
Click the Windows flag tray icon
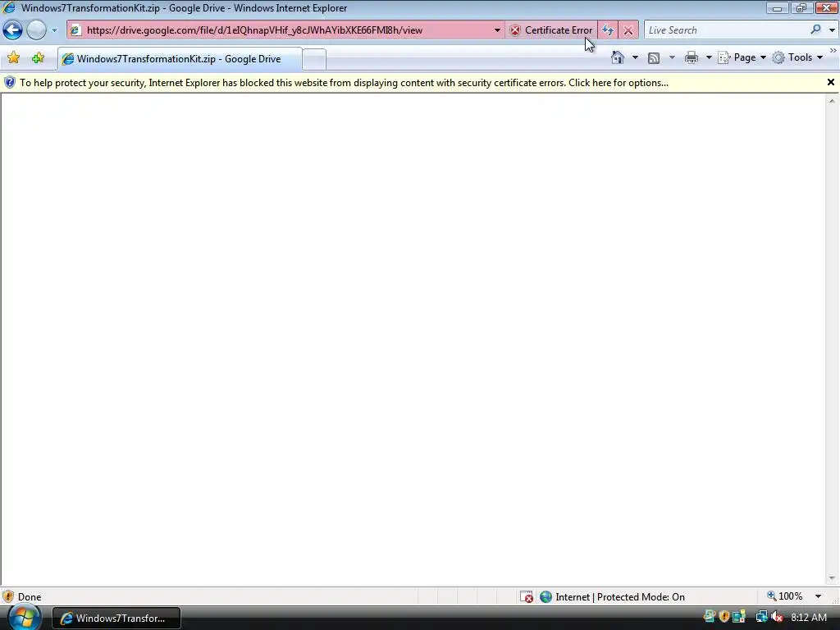click(x=739, y=617)
